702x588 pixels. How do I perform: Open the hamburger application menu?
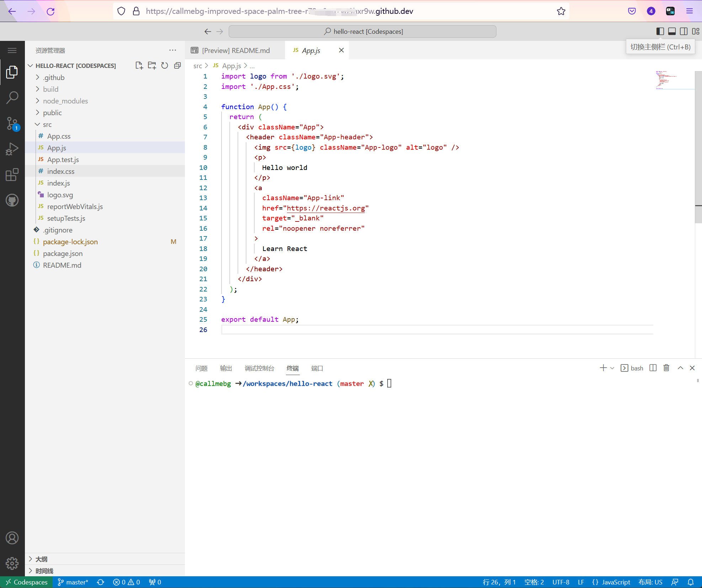(x=12, y=50)
